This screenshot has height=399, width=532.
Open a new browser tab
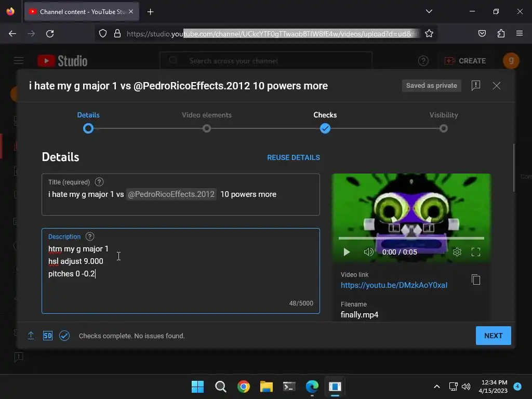point(150,12)
